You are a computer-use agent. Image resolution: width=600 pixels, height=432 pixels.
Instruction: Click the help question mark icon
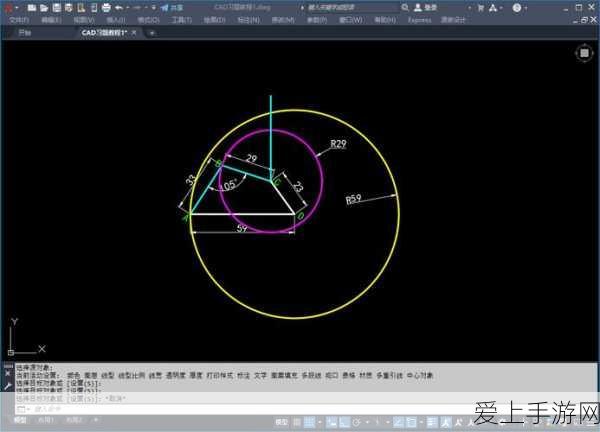[x=517, y=8]
